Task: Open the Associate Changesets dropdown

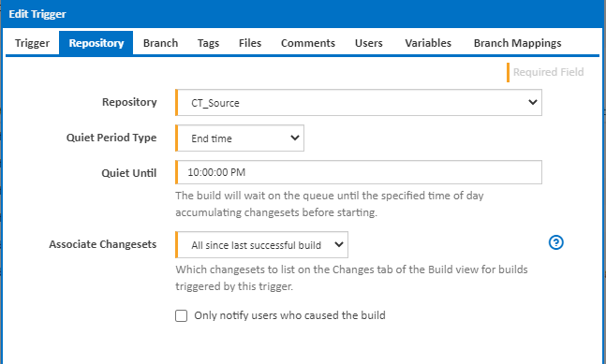Action: tap(261, 245)
